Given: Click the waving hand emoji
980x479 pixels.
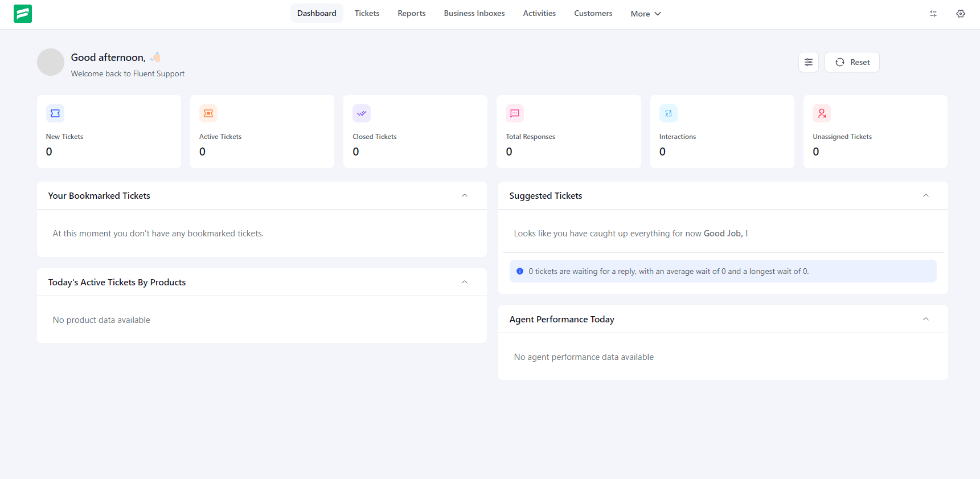Looking at the screenshot, I should pos(155,57).
